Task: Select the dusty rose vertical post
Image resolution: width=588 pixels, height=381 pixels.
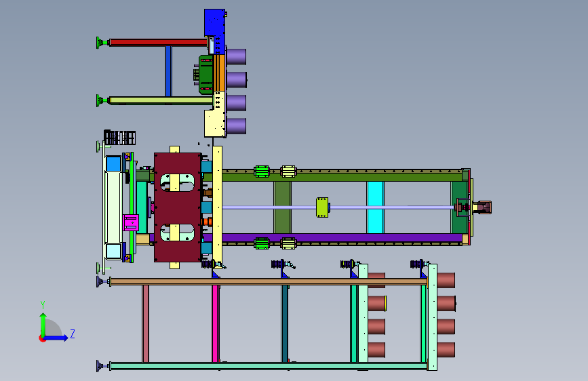Action: coord(146,323)
